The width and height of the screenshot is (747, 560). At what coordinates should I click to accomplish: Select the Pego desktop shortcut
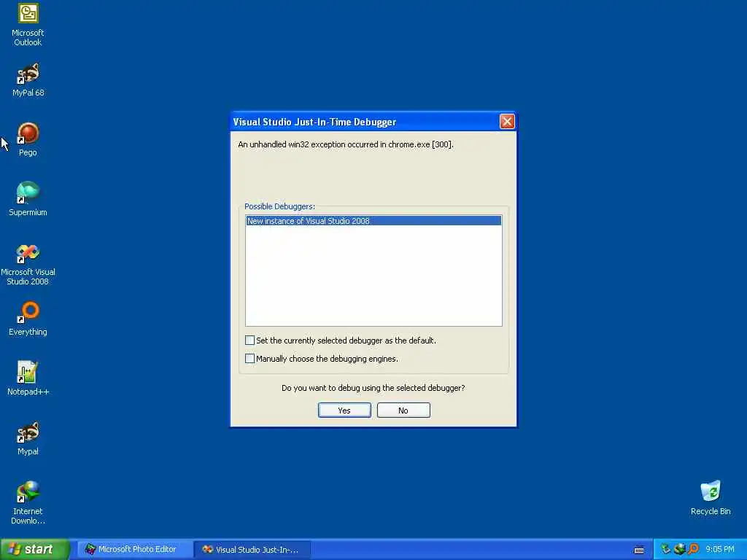coord(28,139)
